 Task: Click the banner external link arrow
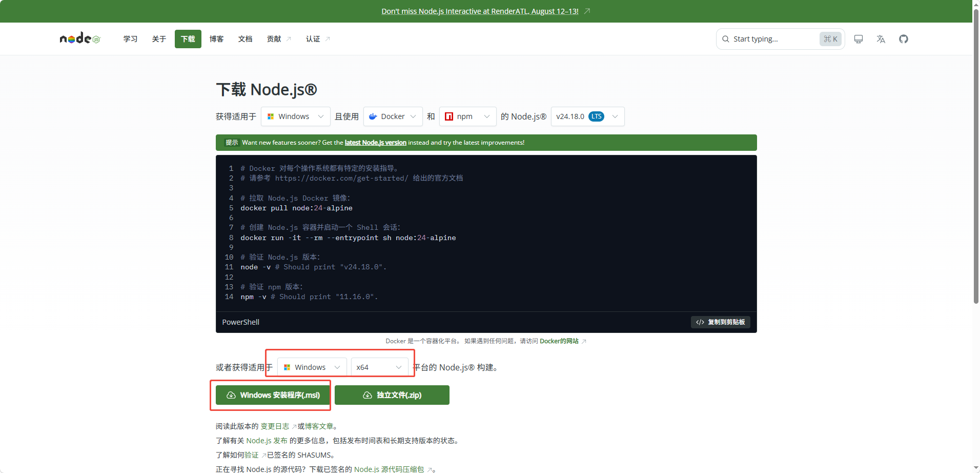[x=587, y=11]
